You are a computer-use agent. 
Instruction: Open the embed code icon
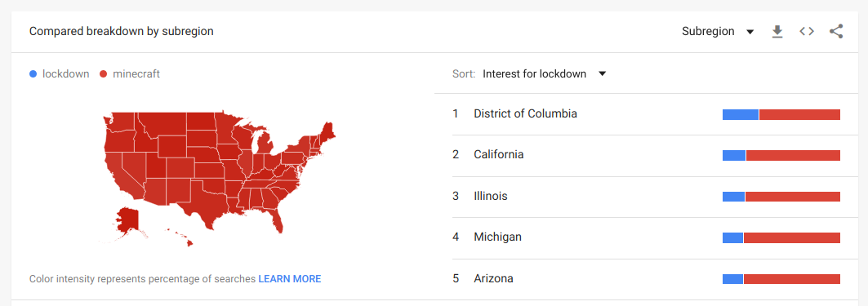point(807,32)
